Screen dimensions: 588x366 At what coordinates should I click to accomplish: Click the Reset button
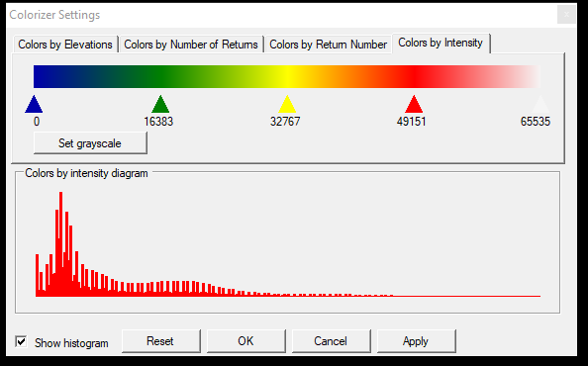160,341
